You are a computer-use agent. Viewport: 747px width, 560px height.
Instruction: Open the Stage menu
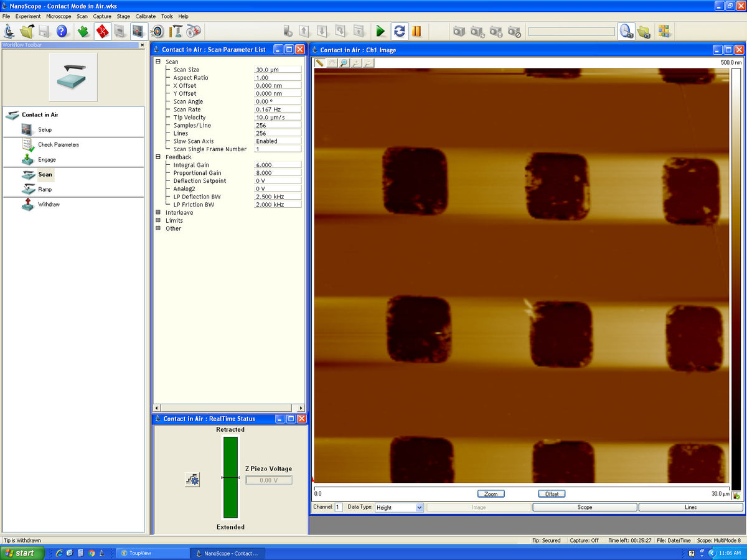point(123,16)
